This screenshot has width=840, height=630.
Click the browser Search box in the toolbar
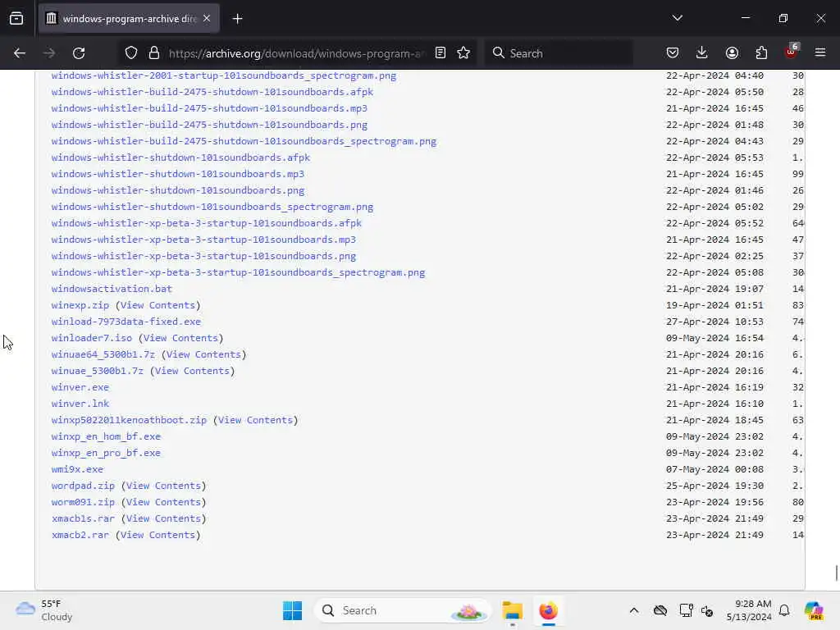pos(559,53)
